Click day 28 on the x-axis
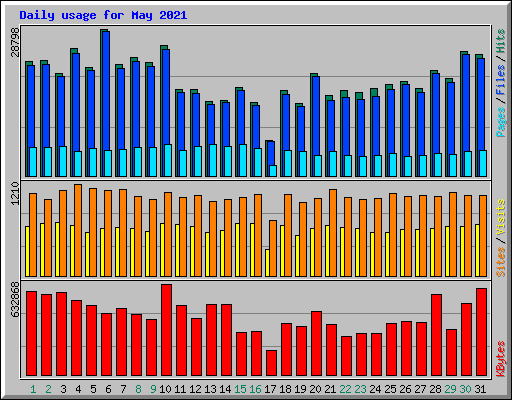512x400 pixels. pos(435,389)
